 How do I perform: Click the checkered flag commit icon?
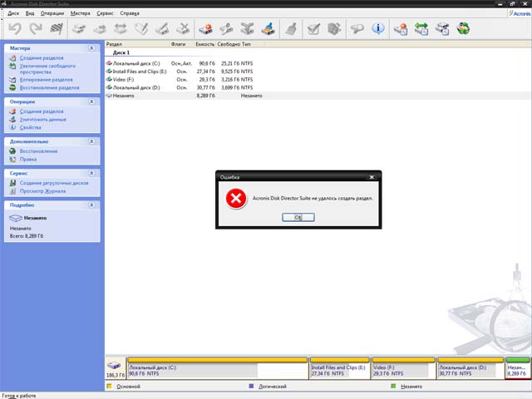57,29
